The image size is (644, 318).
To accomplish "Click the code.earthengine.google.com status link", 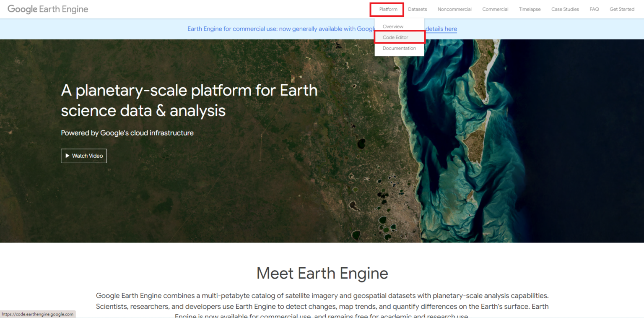I will point(38,314).
